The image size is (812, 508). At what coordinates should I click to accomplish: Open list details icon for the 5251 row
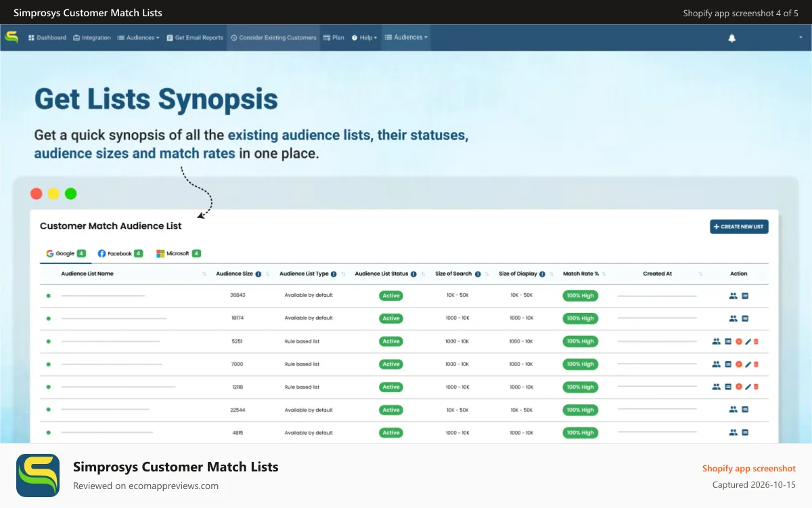pos(728,341)
